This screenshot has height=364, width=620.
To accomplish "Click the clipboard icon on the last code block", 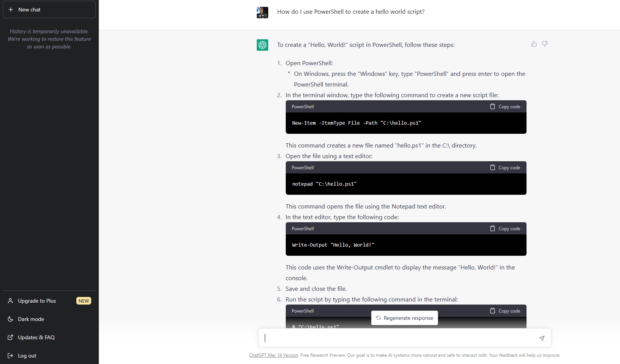I will click(x=493, y=311).
